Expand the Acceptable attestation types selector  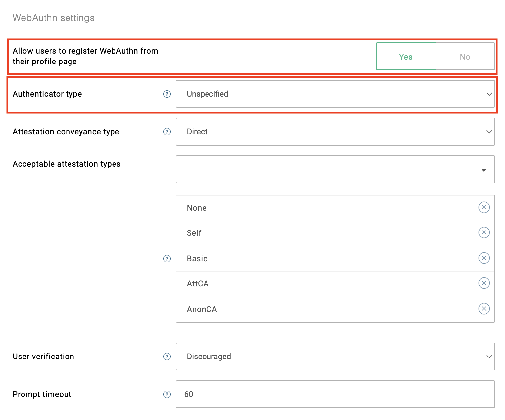click(x=335, y=169)
